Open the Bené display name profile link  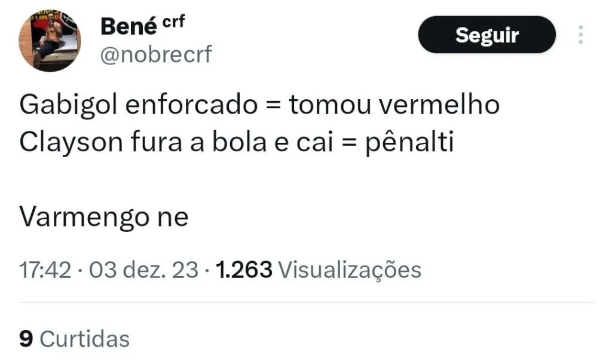127,26
